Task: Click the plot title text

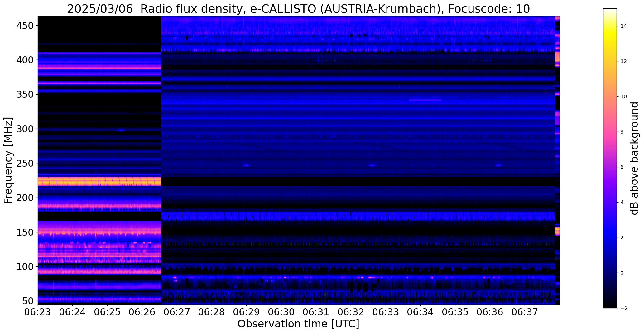Action: [x=298, y=9]
